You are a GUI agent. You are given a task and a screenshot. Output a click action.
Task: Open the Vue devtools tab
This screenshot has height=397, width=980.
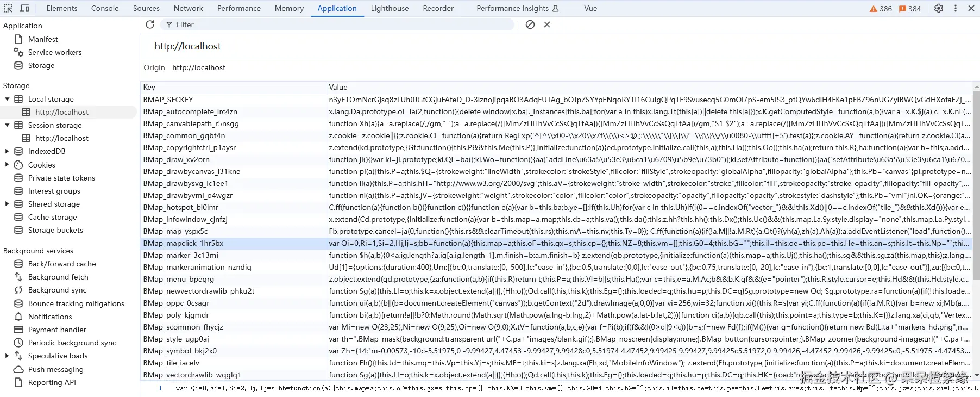(x=590, y=8)
